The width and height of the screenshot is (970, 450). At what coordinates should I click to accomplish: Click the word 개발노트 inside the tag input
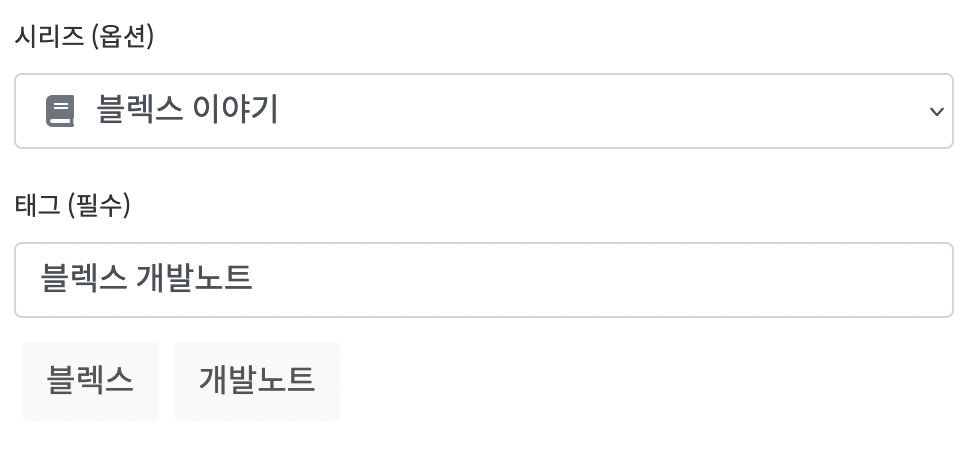(193, 279)
